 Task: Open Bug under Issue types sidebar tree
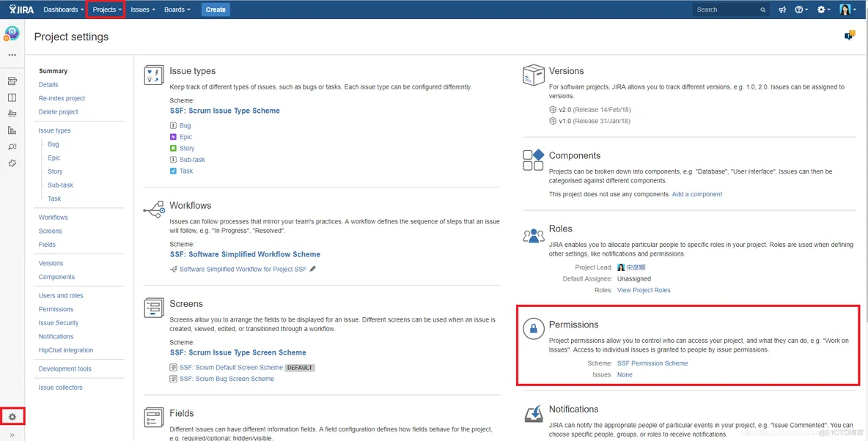pyautogui.click(x=53, y=144)
